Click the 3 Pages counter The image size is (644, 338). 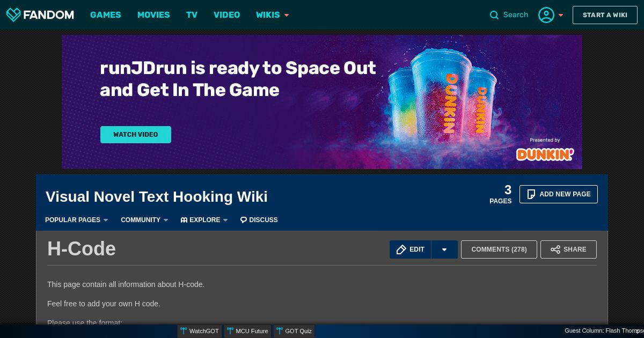click(x=501, y=194)
